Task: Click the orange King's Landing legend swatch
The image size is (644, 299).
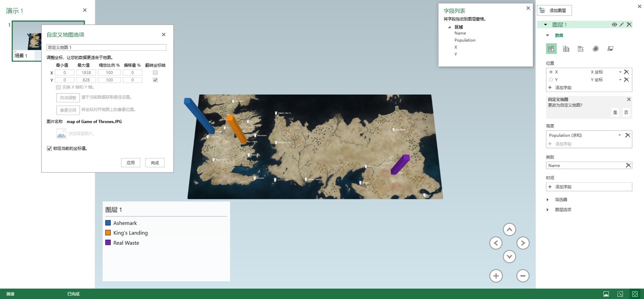Action: pyautogui.click(x=108, y=233)
